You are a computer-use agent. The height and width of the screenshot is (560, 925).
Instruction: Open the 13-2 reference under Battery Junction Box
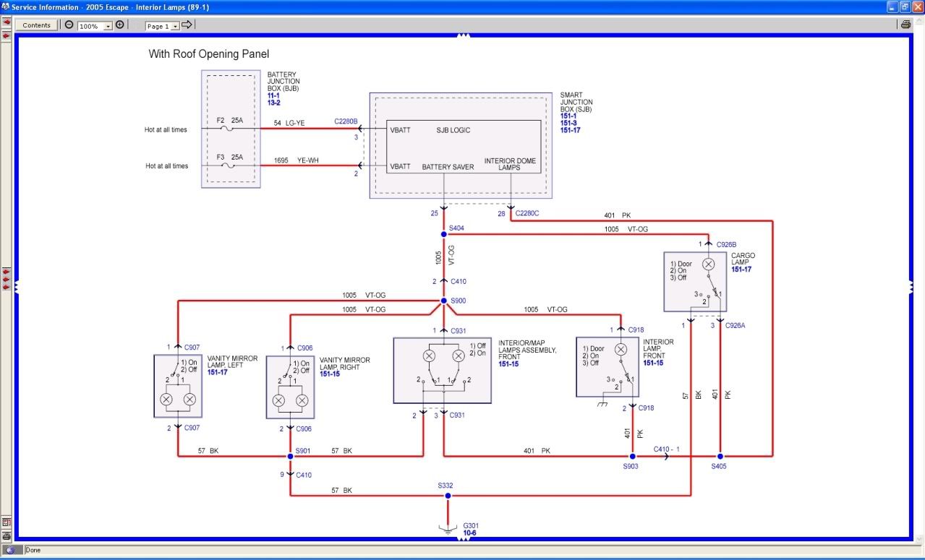point(273,103)
